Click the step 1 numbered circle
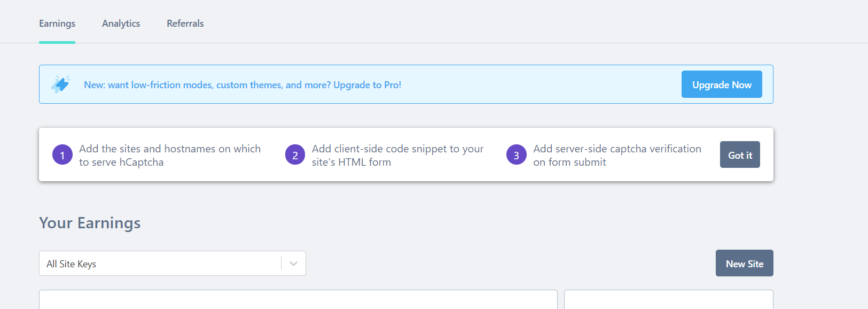The image size is (868, 309). click(x=62, y=155)
